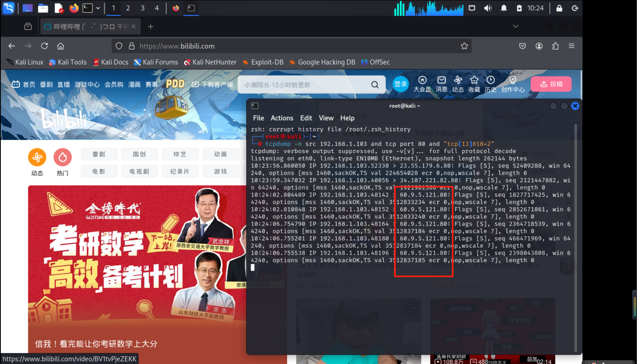Select the 纪录片 category button
This screenshot has height=364, width=637.
point(180,171)
